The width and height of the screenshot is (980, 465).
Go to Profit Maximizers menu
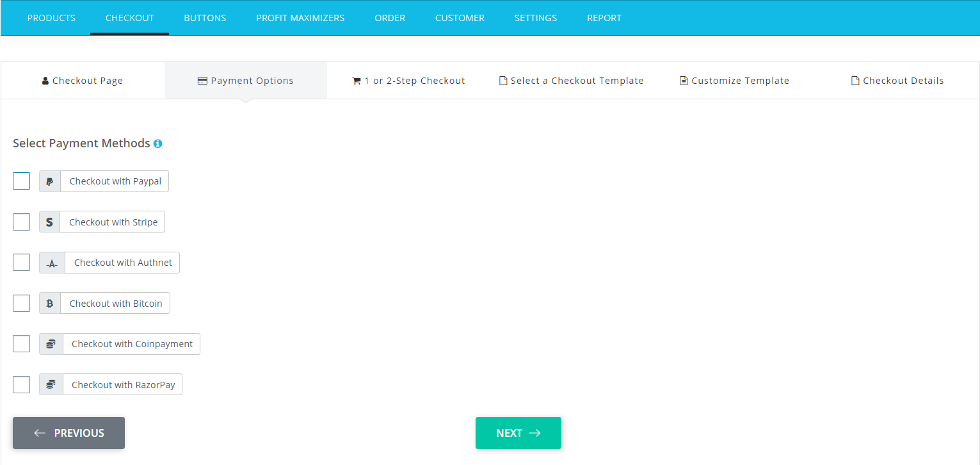click(x=300, y=18)
